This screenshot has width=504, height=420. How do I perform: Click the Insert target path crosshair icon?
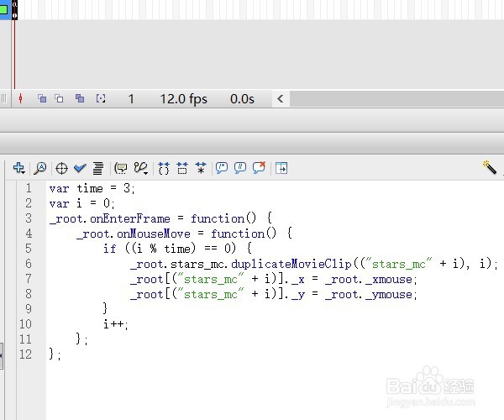61,168
